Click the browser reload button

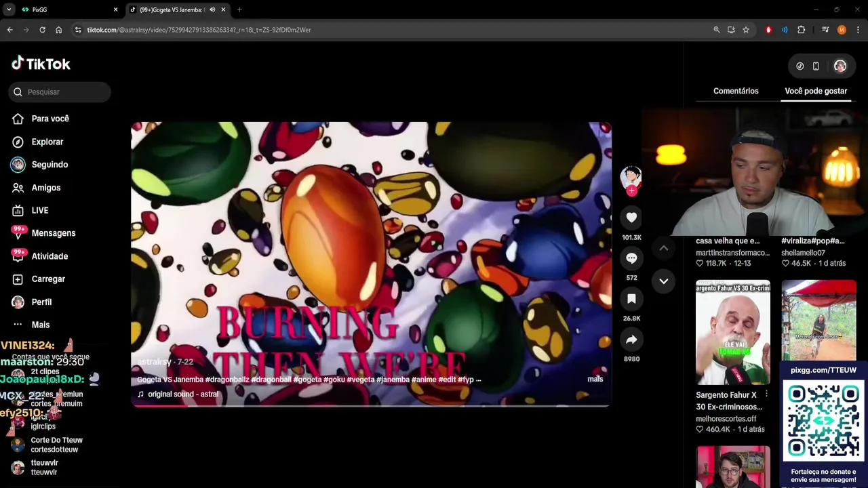click(42, 30)
